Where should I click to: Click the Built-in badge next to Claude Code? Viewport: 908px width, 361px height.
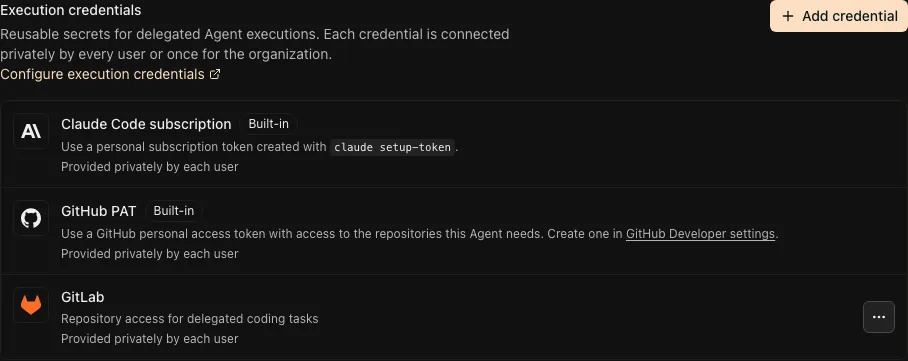click(x=268, y=124)
